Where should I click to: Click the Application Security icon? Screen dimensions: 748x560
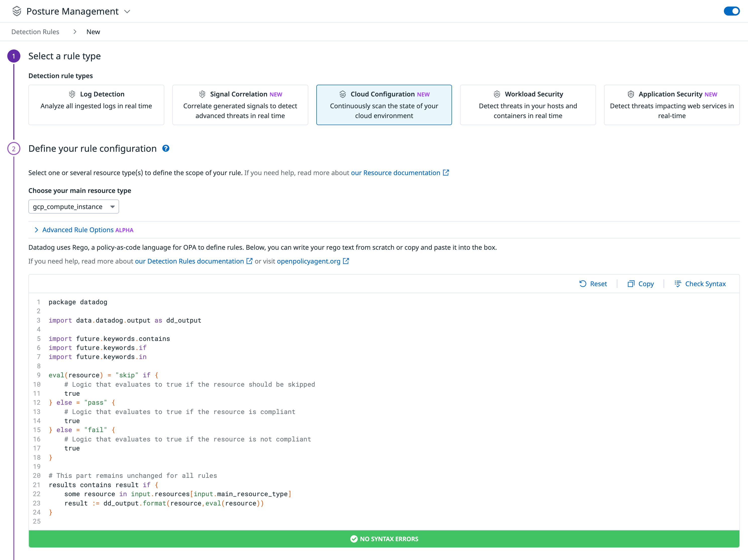tap(631, 94)
